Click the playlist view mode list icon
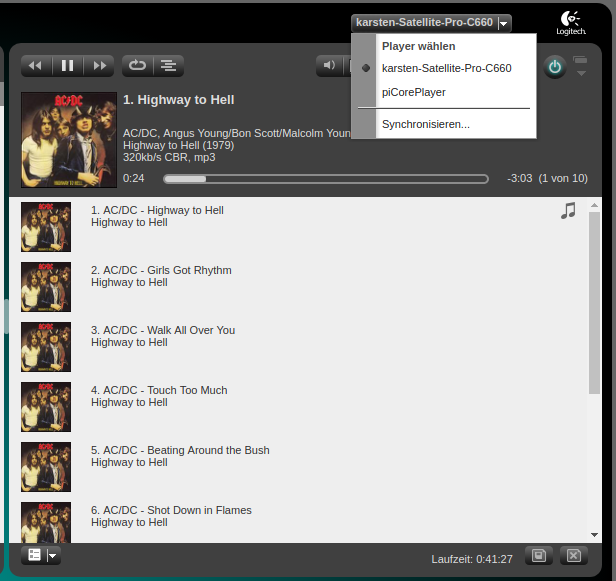This screenshot has width=616, height=581. pos(34,555)
